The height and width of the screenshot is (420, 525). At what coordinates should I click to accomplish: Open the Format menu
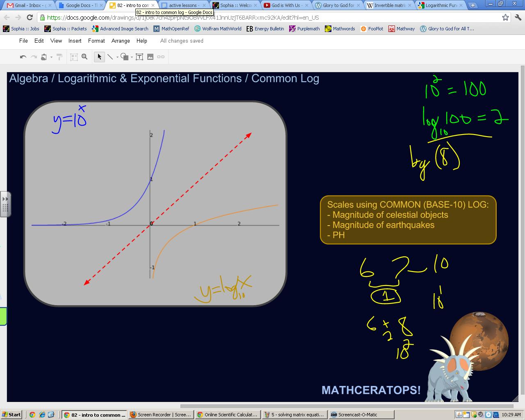click(x=96, y=41)
